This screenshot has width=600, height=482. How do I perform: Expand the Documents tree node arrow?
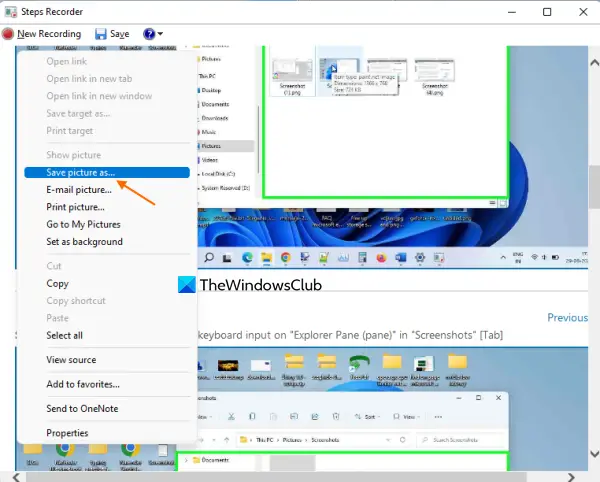(186, 460)
